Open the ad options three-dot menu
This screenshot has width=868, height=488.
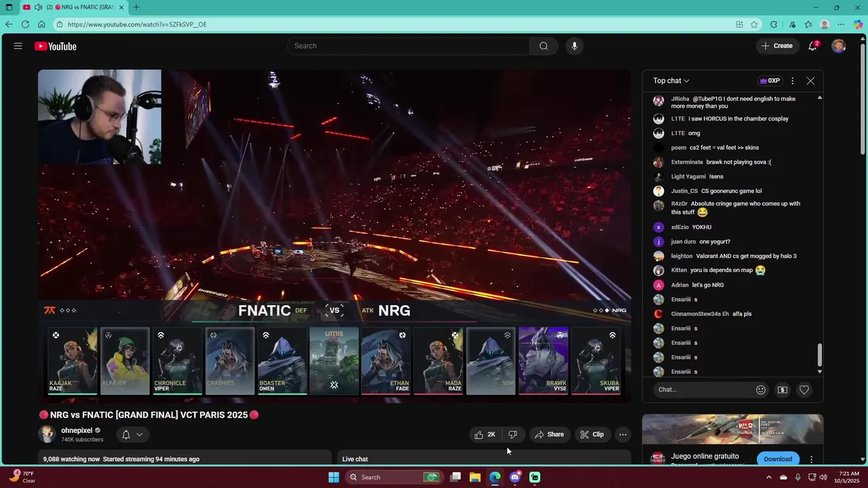tap(811, 460)
